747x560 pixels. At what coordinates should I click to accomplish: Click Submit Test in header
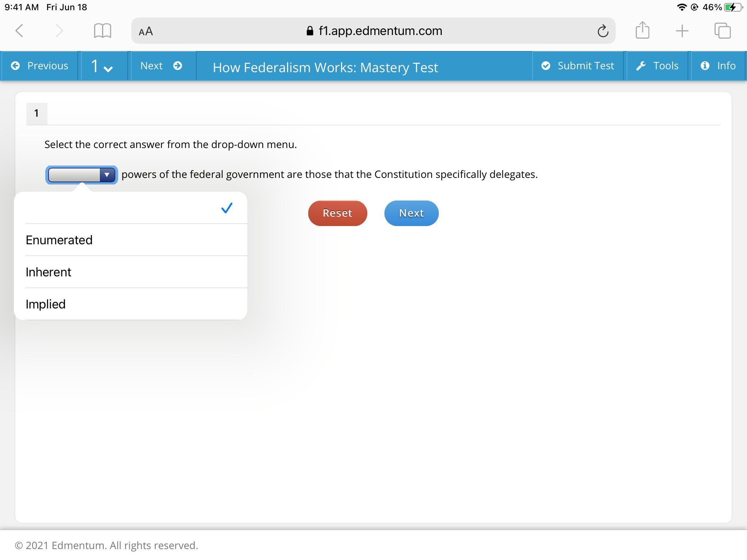(578, 66)
